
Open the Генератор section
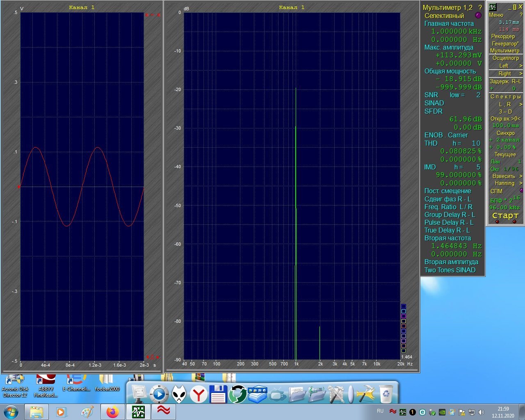click(505, 43)
